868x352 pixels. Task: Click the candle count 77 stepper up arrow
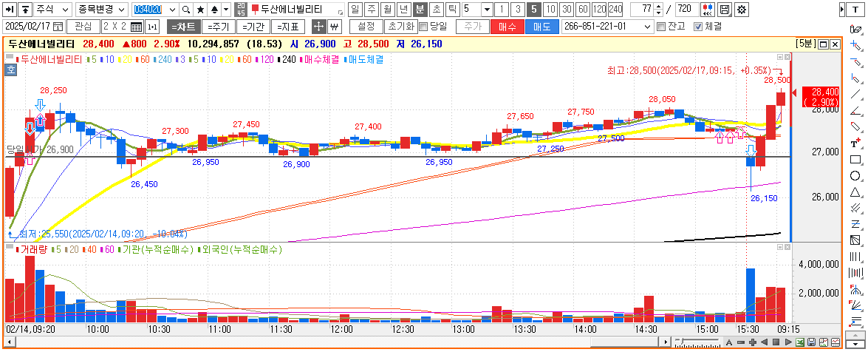658,7
